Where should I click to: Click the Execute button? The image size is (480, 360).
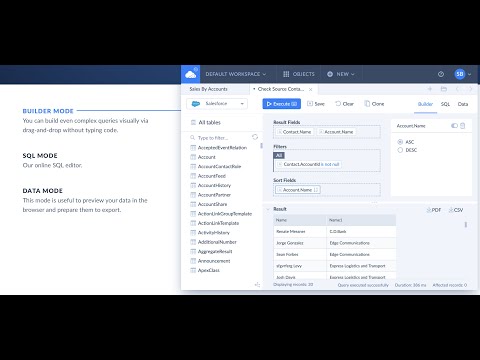click(x=282, y=104)
